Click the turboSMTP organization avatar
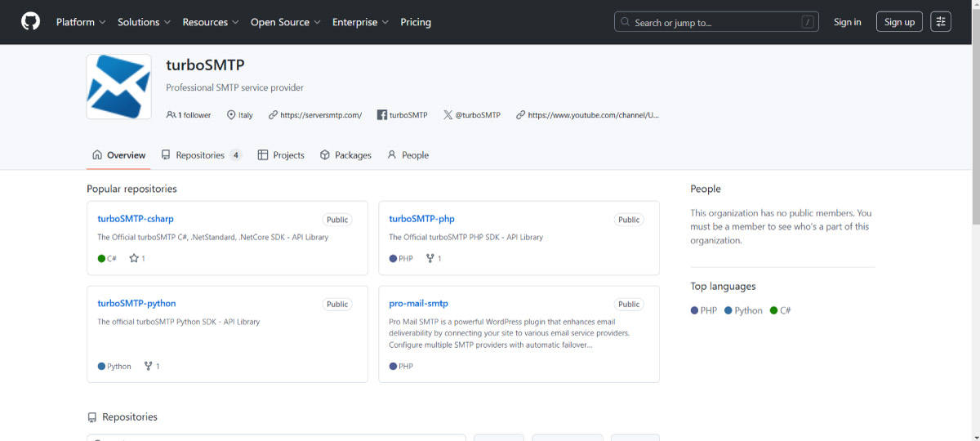980x441 pixels. [118, 87]
